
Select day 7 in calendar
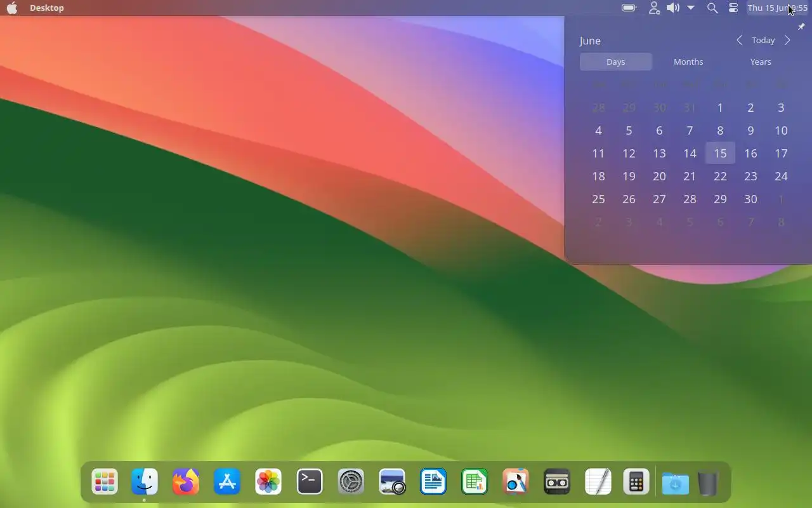[690, 130]
